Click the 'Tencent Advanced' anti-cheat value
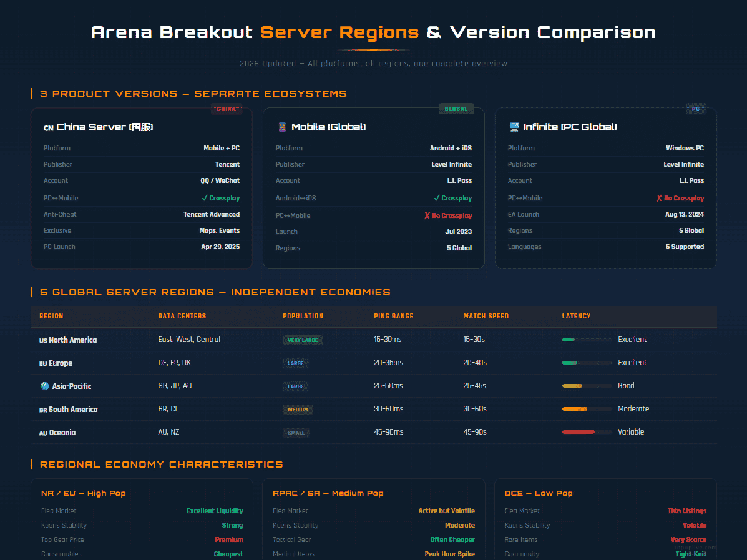 click(x=212, y=215)
